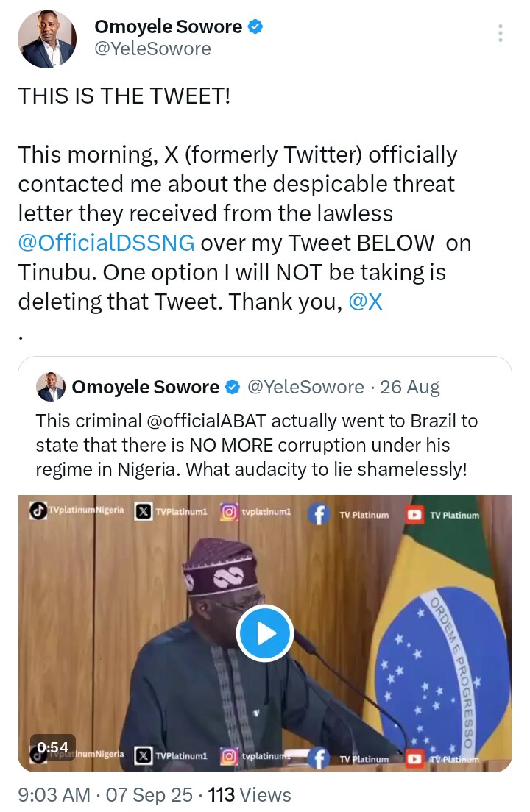
Task: Open the quoted tweet's 26 Aug date
Action: 410,387
